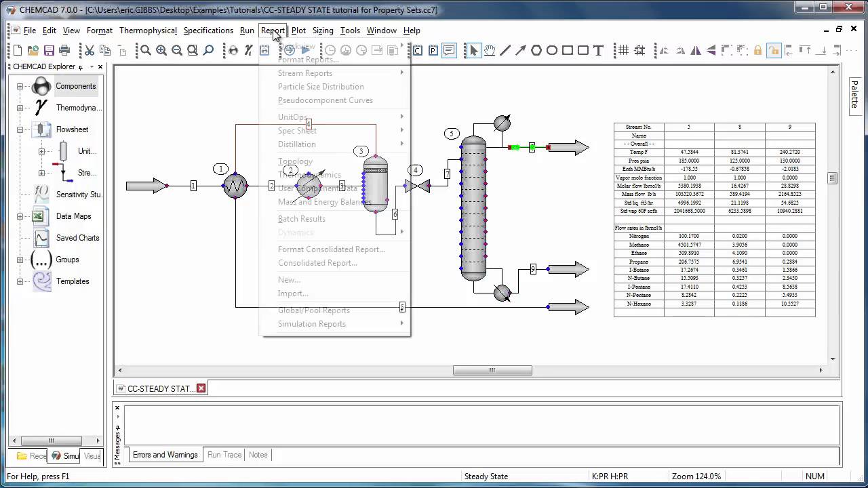Click the speech bubble notes icon
The width and height of the screenshot is (868, 488).
coord(449,50)
